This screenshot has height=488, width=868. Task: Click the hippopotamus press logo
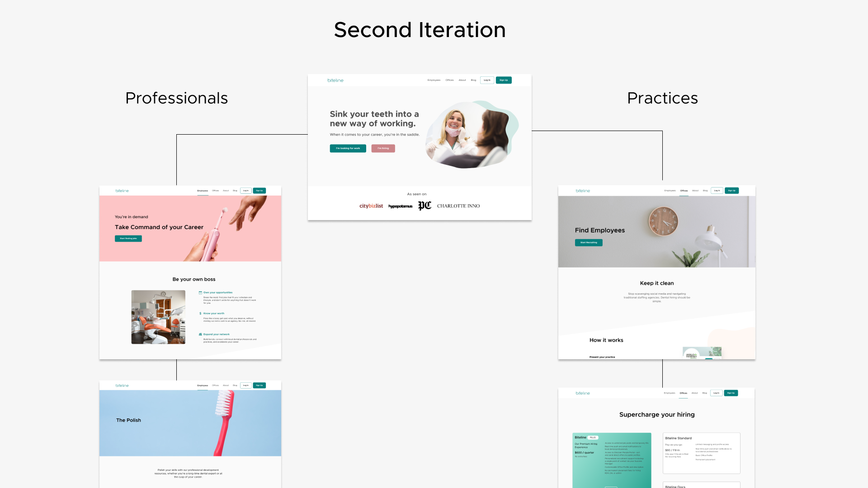click(400, 206)
